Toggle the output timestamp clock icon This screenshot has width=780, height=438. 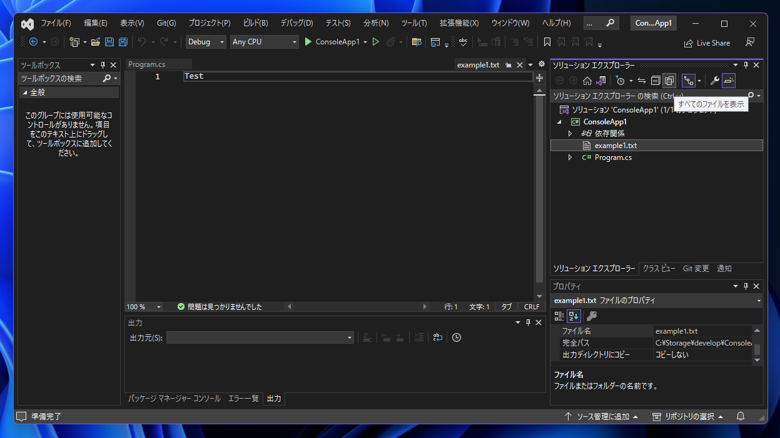pyautogui.click(x=457, y=337)
